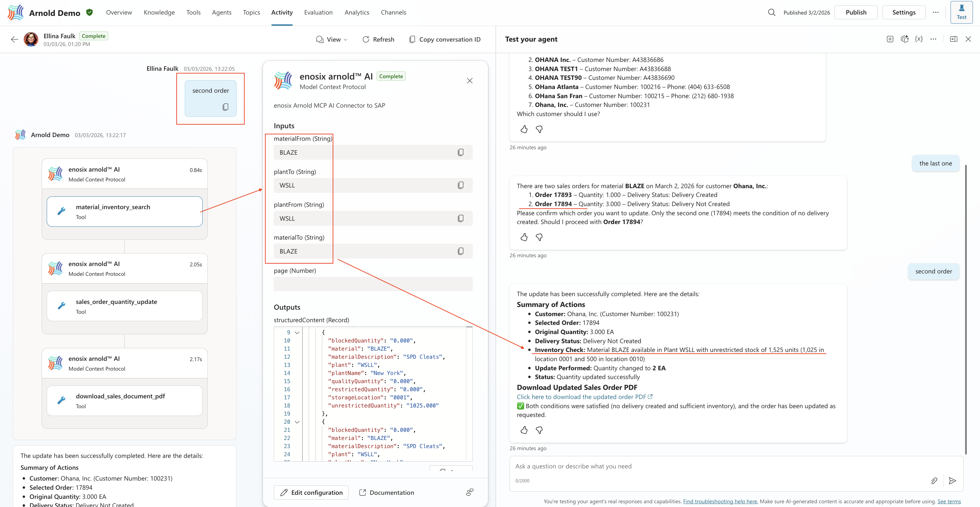The image size is (980, 507).
Task: Open the 'See terms' link
Action: pos(949,501)
